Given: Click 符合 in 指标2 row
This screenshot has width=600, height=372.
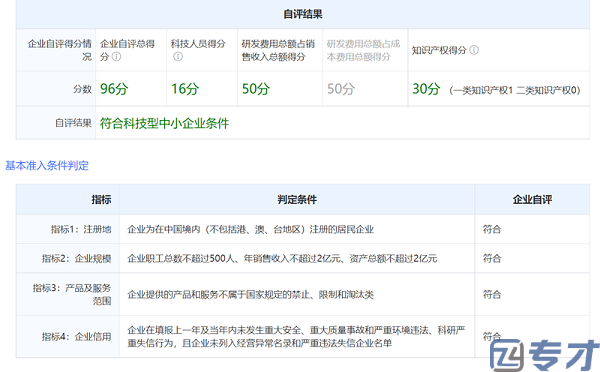Looking at the screenshot, I should (x=492, y=258).
